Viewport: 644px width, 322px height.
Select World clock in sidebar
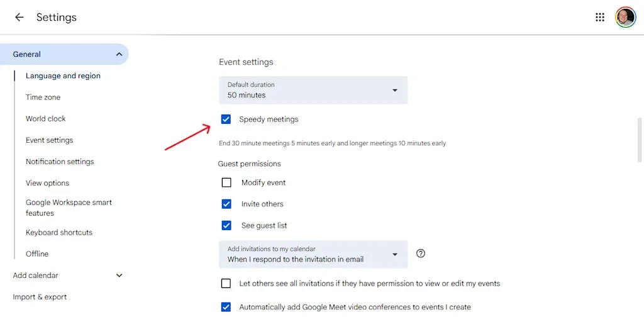coord(45,119)
